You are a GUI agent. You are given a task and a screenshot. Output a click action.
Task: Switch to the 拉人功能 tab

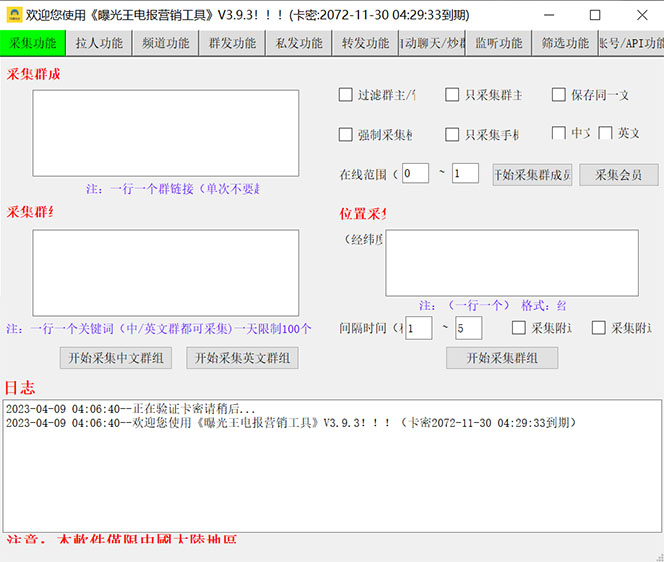click(99, 43)
